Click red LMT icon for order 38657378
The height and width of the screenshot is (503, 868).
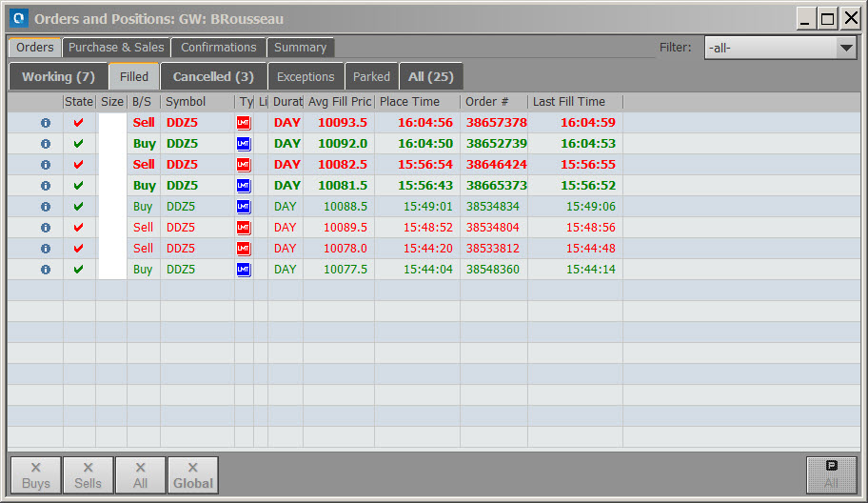244,123
